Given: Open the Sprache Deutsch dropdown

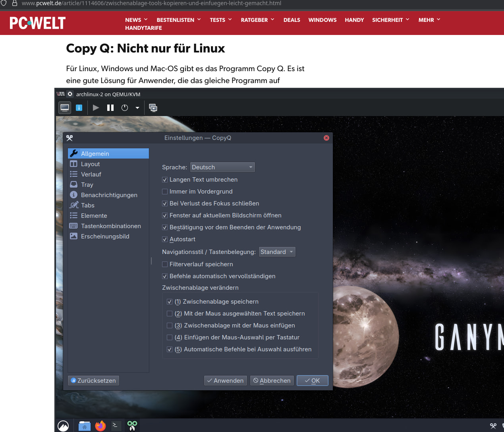Looking at the screenshot, I should coord(222,167).
